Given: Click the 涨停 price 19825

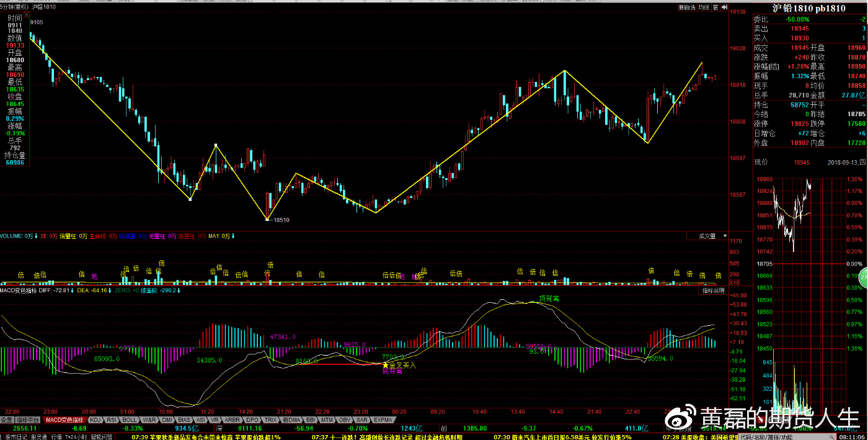Looking at the screenshot, I should tap(800, 123).
